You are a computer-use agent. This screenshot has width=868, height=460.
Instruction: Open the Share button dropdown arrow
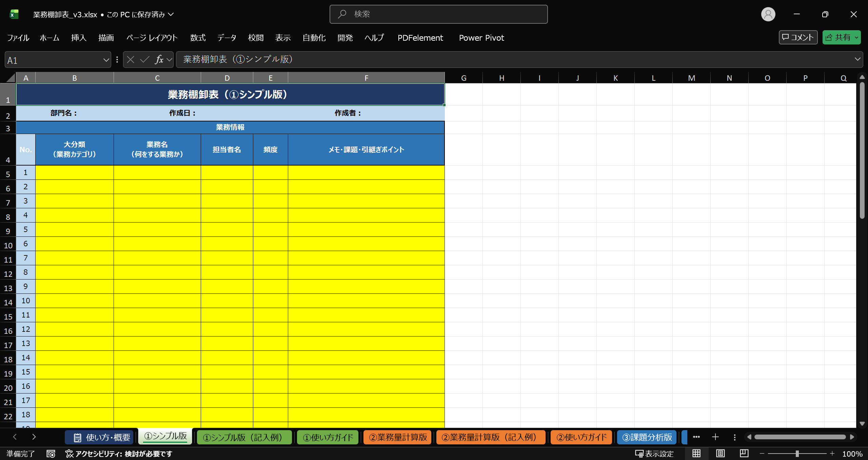point(857,38)
